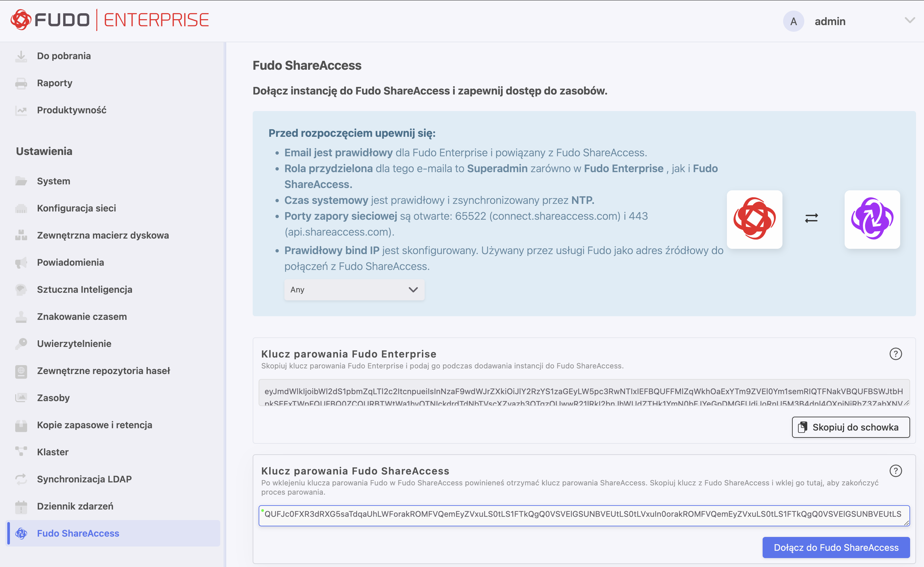The height and width of the screenshot is (567, 924).
Task: Click the Do pobrania download icon
Action: pos(21,56)
